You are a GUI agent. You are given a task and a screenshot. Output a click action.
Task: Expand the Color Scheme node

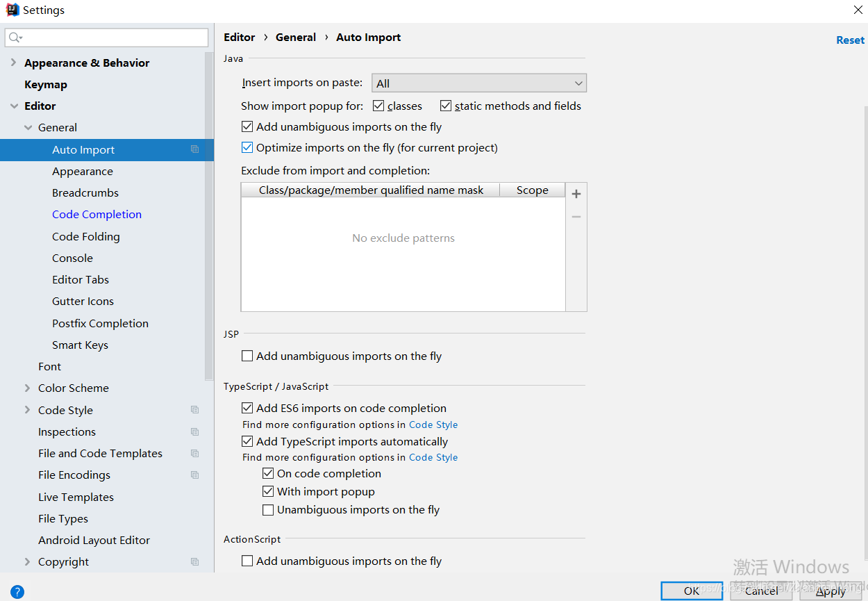point(27,388)
